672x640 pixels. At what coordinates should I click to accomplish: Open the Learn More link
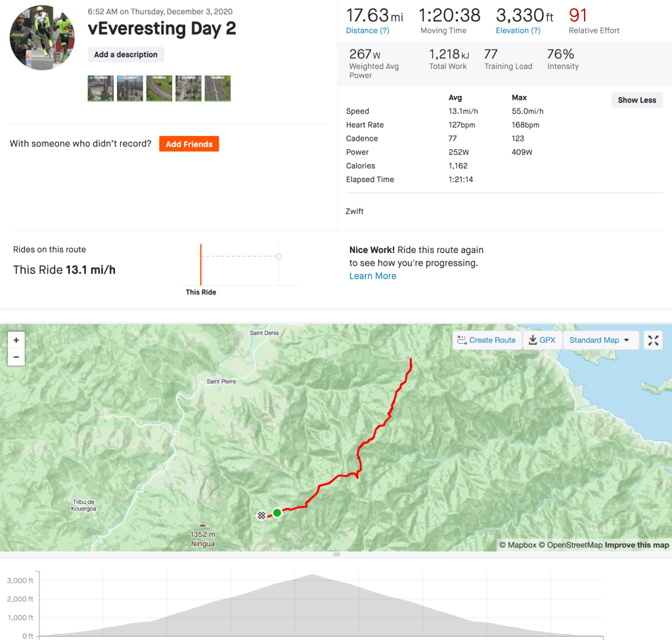[372, 276]
